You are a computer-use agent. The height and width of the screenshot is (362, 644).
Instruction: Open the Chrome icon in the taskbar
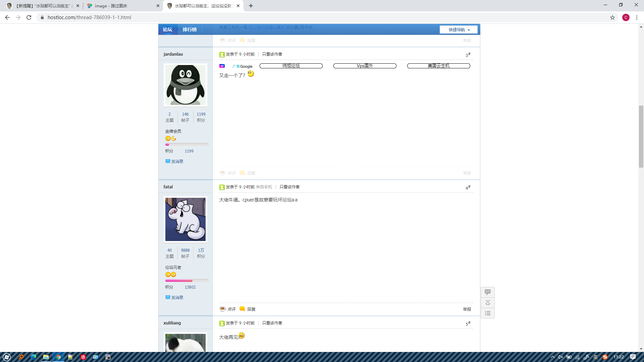(x=58, y=357)
